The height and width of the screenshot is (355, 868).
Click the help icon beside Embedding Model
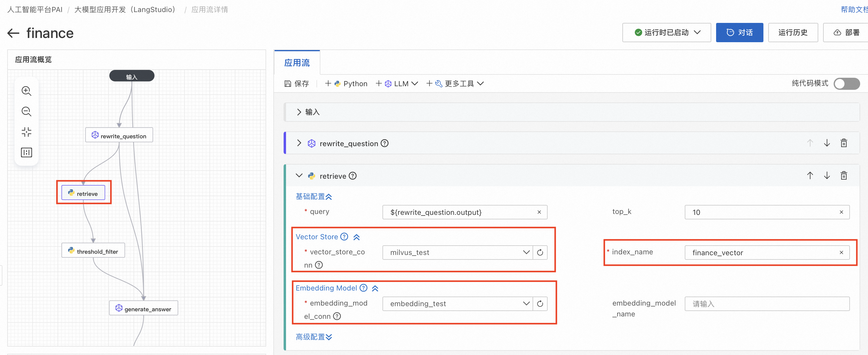click(x=363, y=288)
